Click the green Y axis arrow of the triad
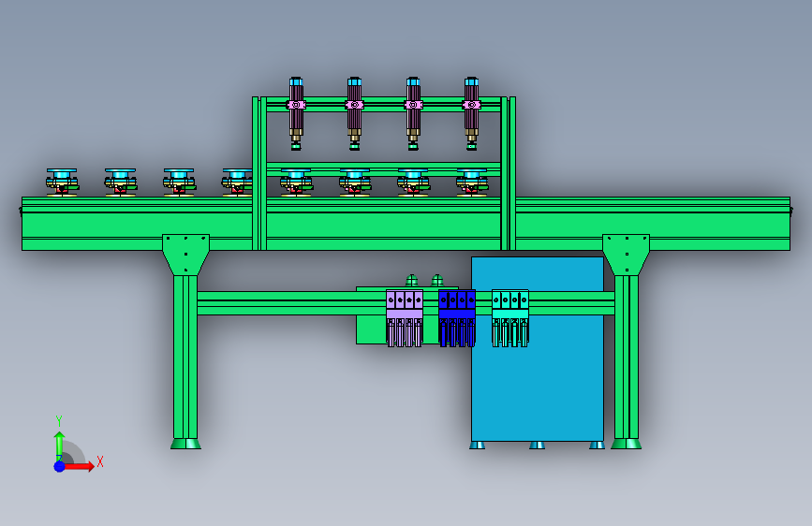This screenshot has height=526, width=812. click(x=59, y=445)
